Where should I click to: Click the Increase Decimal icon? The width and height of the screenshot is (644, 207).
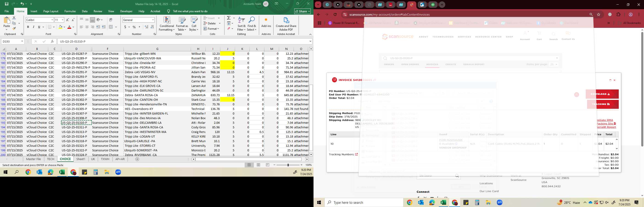(146, 27)
